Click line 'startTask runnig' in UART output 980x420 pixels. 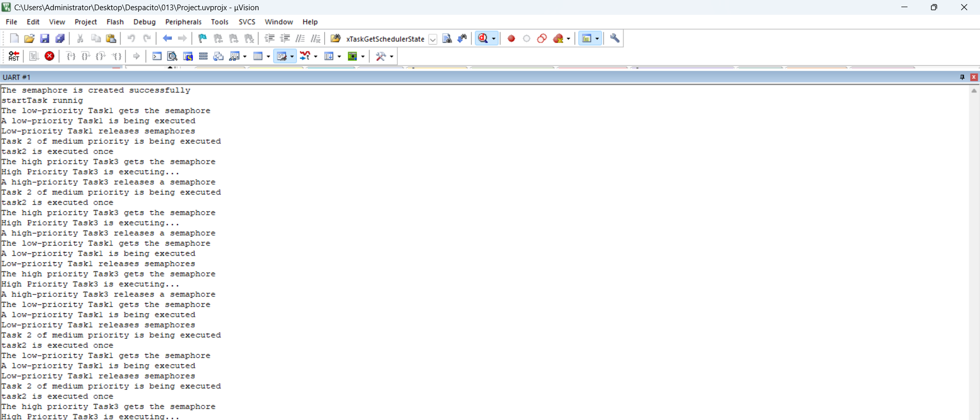pyautogui.click(x=42, y=101)
